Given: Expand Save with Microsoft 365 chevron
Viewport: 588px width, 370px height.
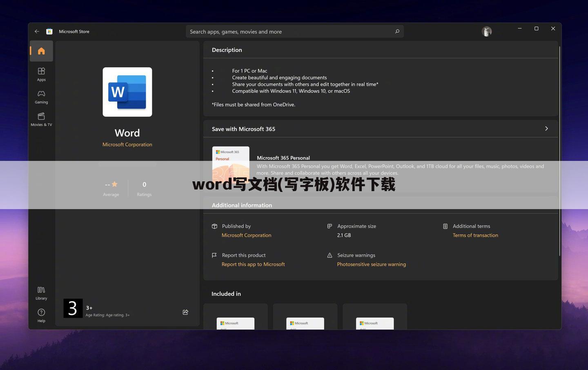Looking at the screenshot, I should click(x=546, y=129).
